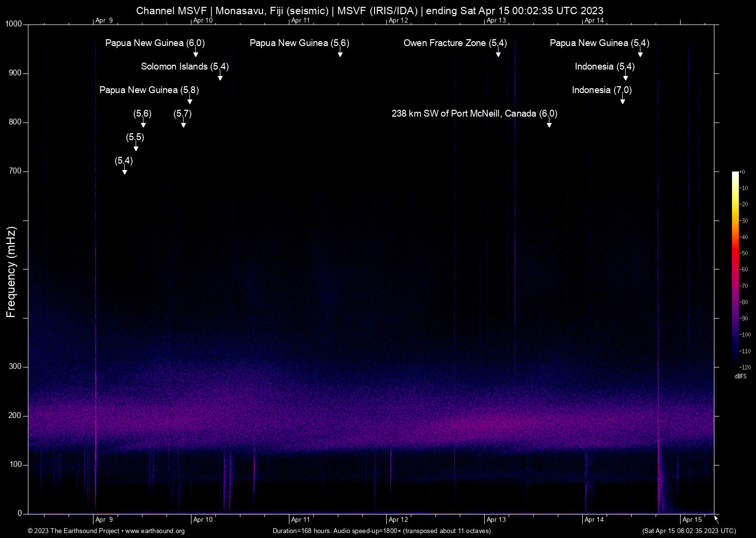
Task: Select the Indonesia (5.4) event label
Action: pyautogui.click(x=604, y=67)
